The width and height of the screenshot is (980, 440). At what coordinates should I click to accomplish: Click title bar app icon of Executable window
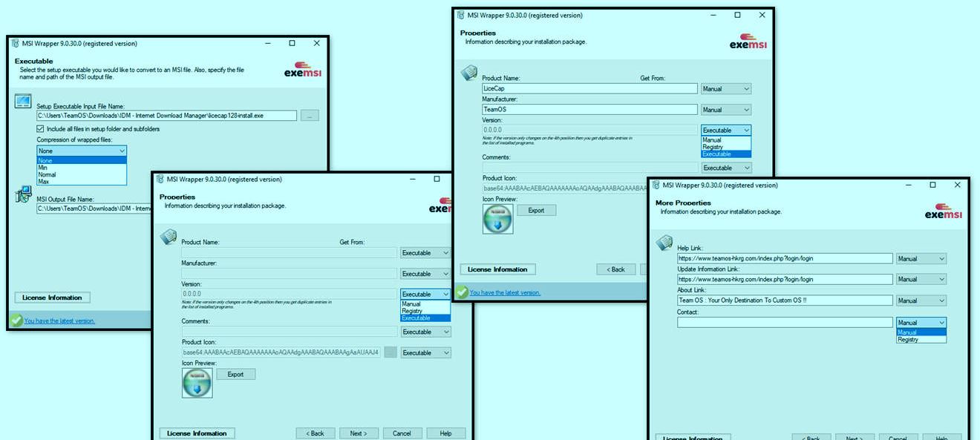(x=15, y=44)
